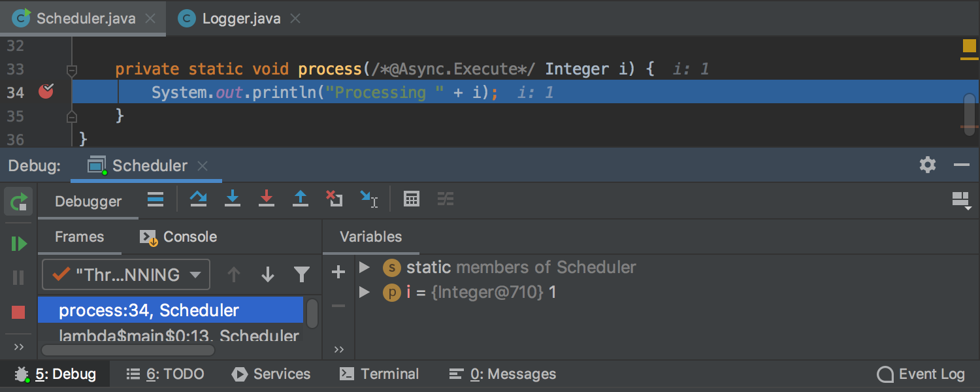980x392 pixels.
Task: Expand static members of Scheduler
Action: tap(365, 267)
